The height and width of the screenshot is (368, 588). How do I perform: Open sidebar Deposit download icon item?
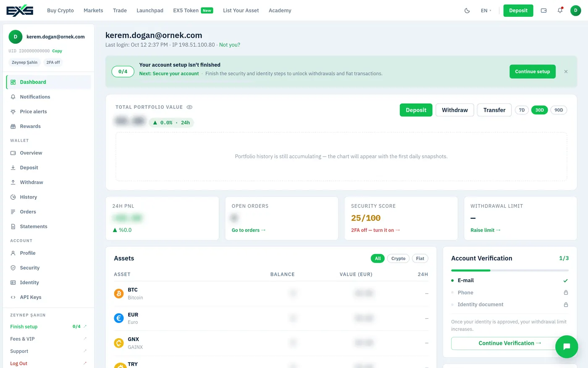[49, 167]
